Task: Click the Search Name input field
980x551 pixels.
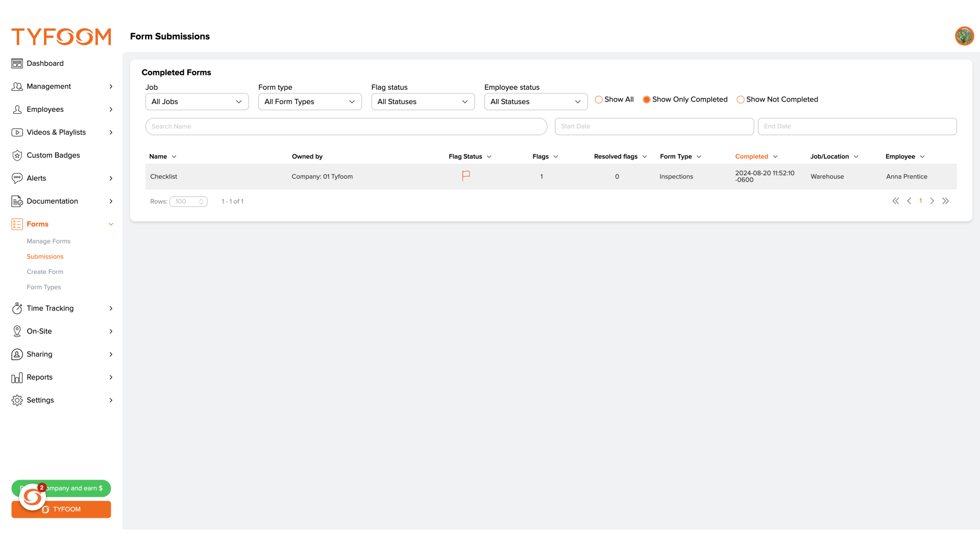Action: (346, 127)
